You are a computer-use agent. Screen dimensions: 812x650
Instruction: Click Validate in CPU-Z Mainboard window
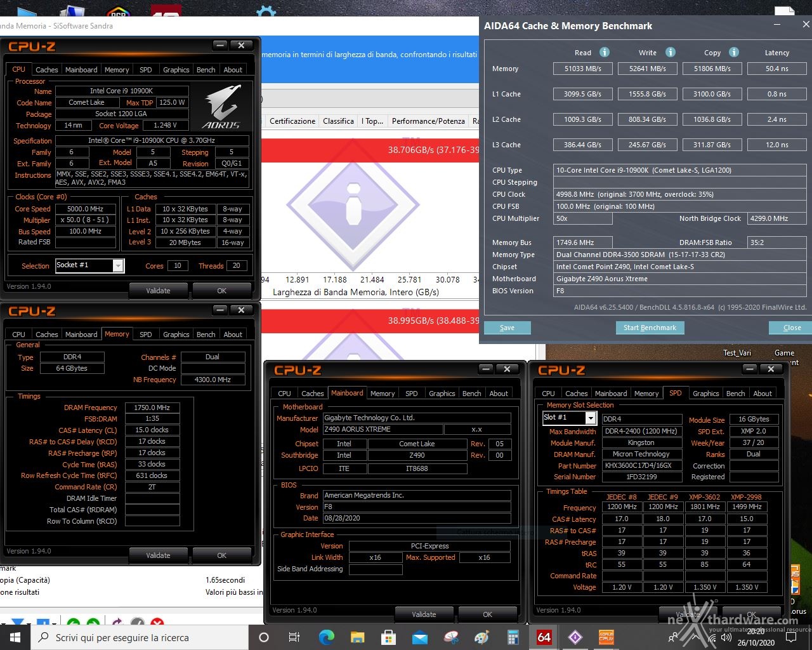coord(424,614)
